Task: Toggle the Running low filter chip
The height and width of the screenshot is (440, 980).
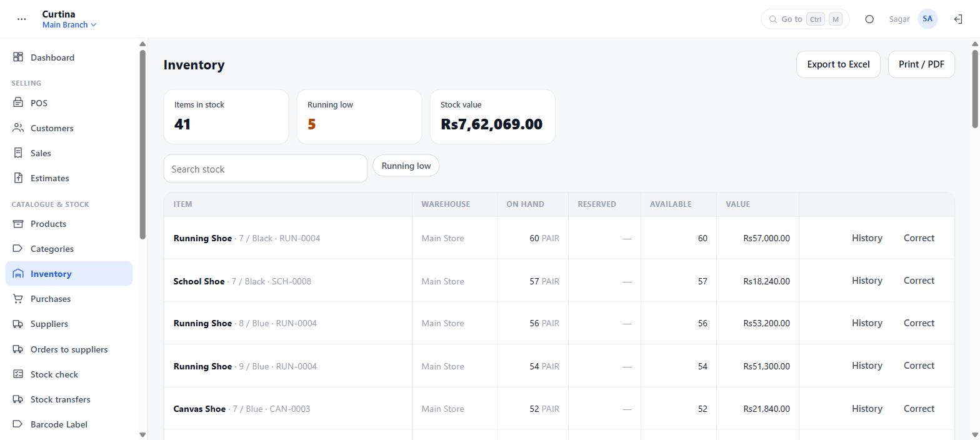Action: pos(406,166)
